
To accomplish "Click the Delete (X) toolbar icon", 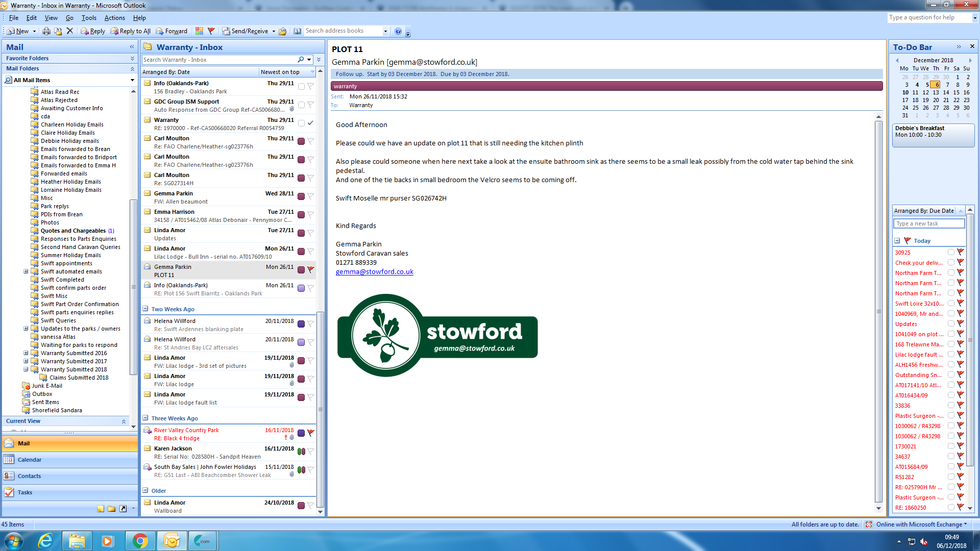I will [x=70, y=31].
